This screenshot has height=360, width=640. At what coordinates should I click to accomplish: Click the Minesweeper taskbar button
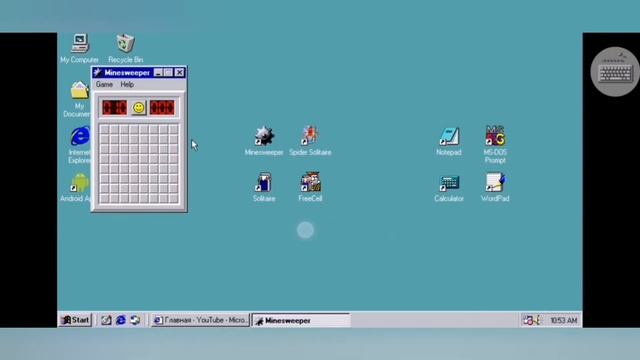tap(301, 320)
